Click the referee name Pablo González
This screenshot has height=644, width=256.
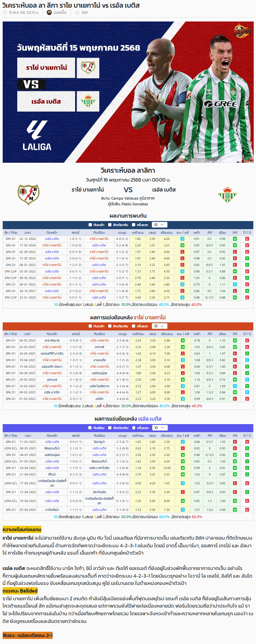point(135,204)
